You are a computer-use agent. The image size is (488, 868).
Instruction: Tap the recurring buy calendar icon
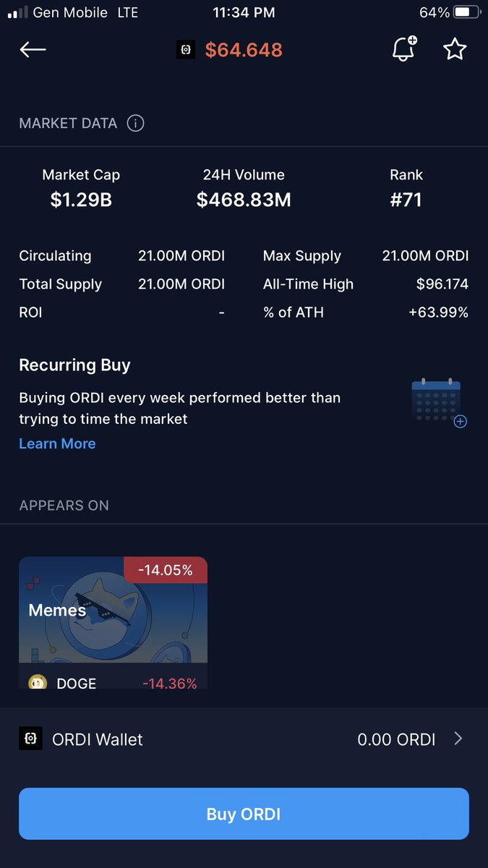439,402
